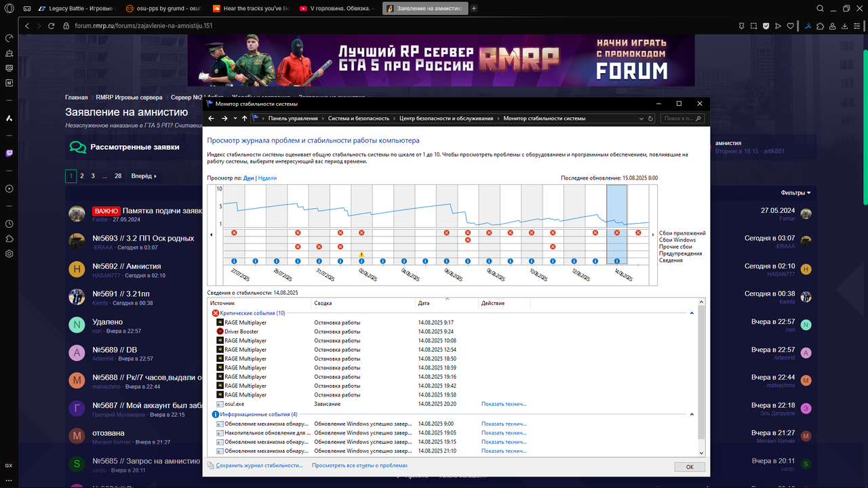Switch to the Legacy Battle browser tab
Image resolution: width=868 pixels, height=488 pixels.
pos(76,8)
